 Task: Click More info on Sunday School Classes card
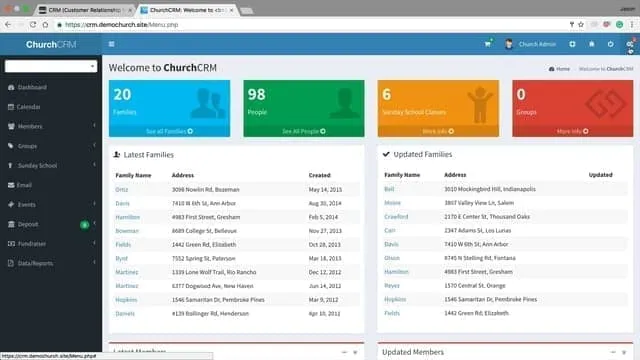pos(438,131)
